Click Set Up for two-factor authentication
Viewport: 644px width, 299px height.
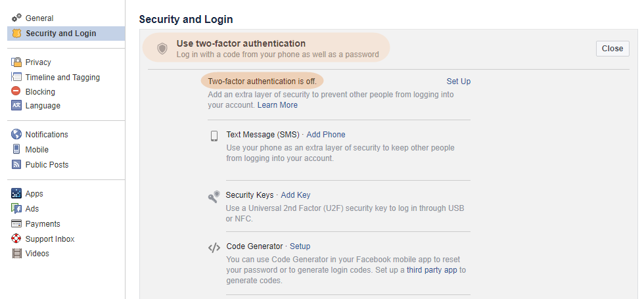click(x=459, y=81)
